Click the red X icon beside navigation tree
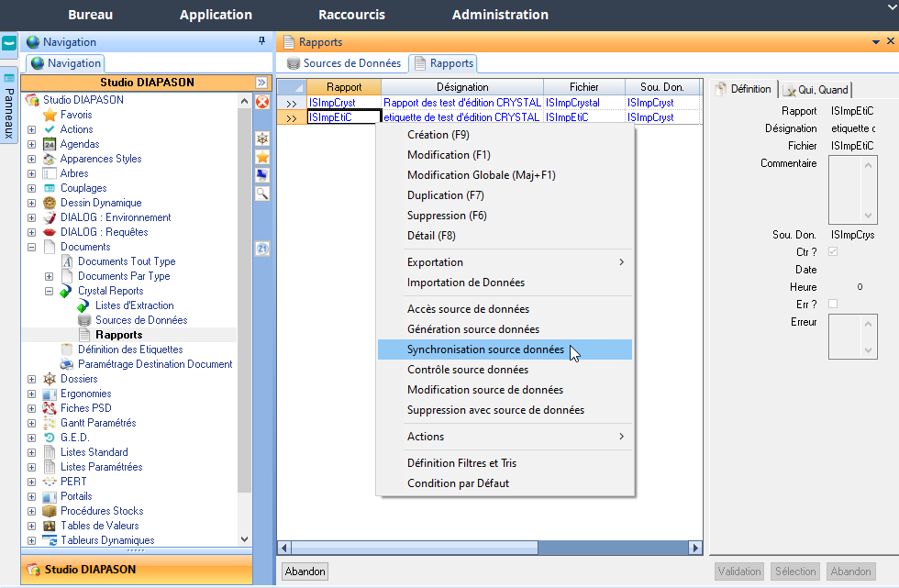 click(261, 103)
